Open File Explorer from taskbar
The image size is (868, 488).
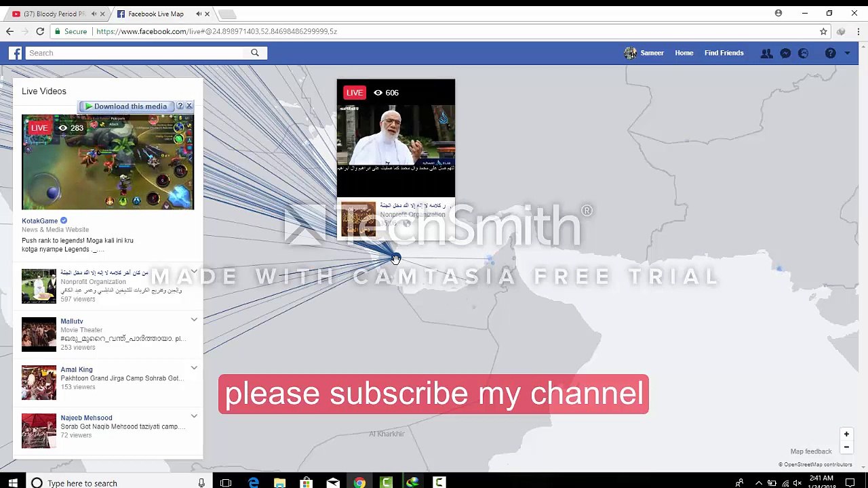(279, 483)
